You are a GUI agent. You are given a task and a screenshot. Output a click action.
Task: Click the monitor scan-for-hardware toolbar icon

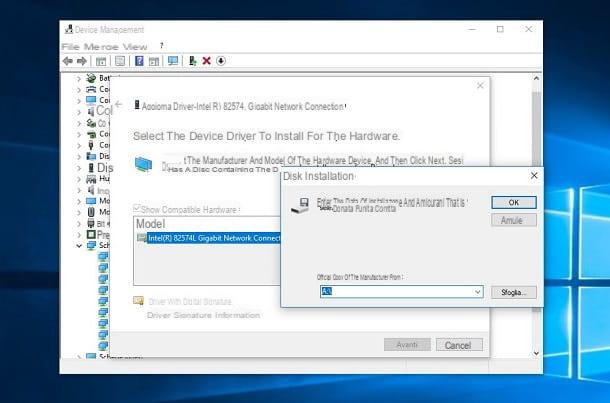coord(173,61)
